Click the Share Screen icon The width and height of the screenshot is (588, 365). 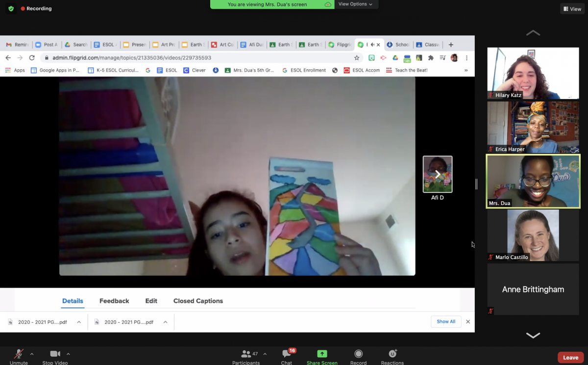pos(321,353)
